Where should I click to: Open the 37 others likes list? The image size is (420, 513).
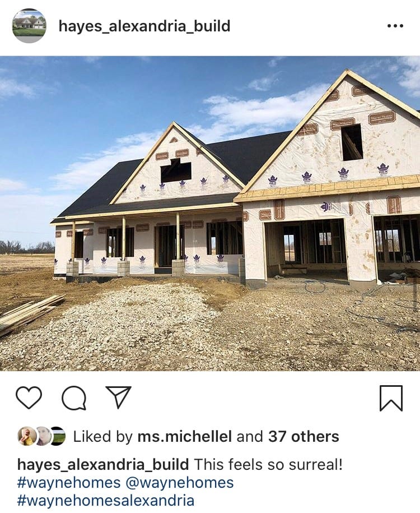pyautogui.click(x=304, y=436)
